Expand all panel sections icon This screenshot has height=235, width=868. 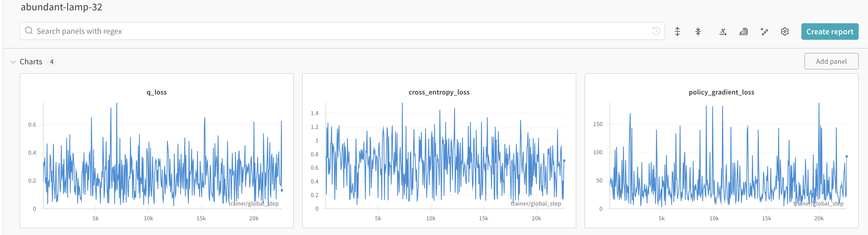click(677, 32)
